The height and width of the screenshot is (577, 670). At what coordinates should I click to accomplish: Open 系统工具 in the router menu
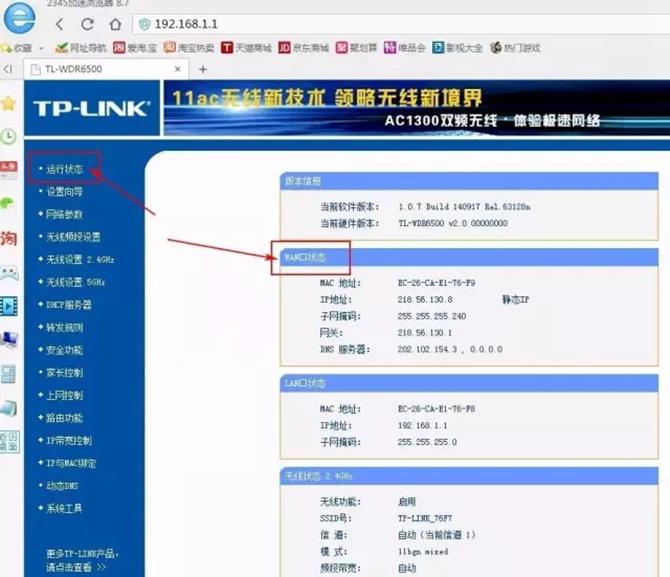(x=65, y=509)
